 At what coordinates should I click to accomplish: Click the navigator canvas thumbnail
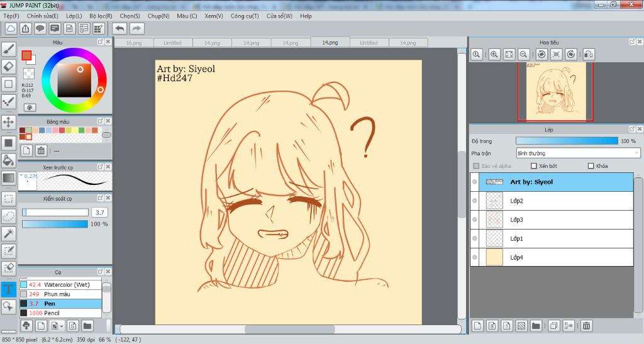556,92
